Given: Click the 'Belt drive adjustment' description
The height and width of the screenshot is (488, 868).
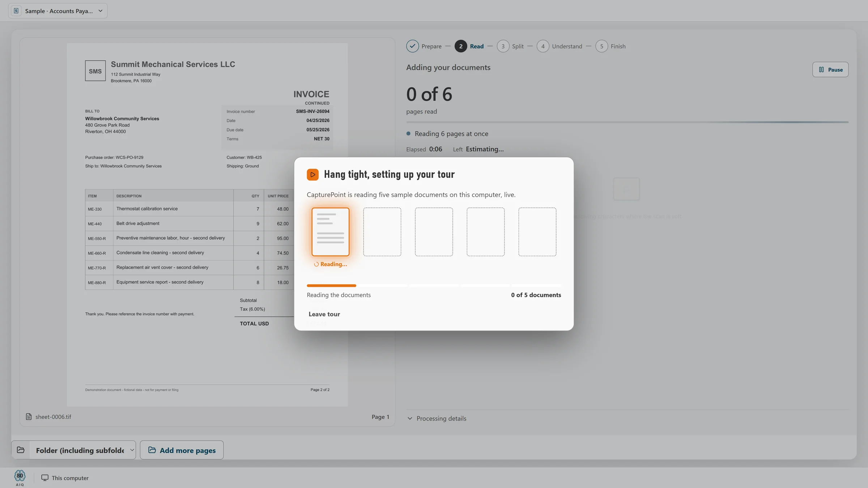Looking at the screenshot, I should click(138, 223).
